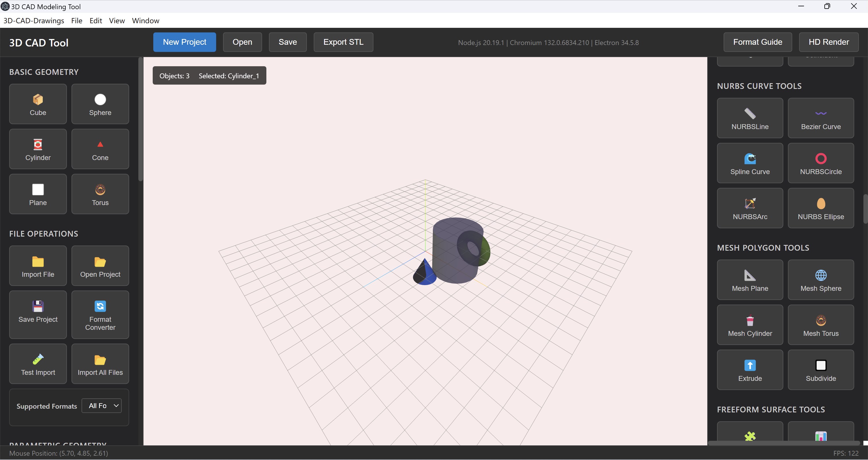868x460 pixels.
Task: Select the Spline Curve tool
Action: pos(750,163)
